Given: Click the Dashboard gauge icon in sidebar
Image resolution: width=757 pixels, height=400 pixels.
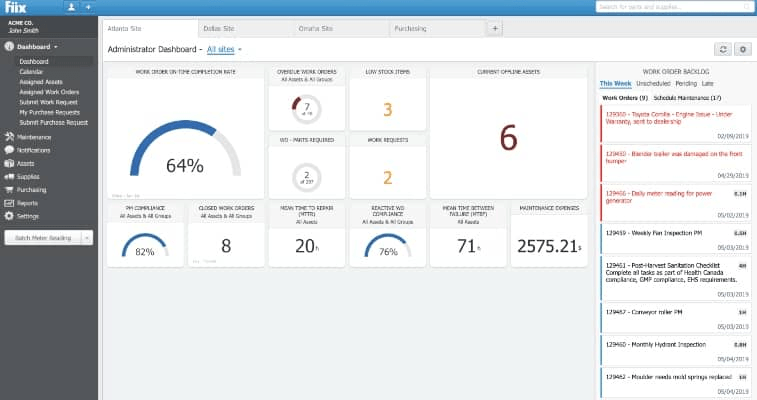Looking at the screenshot, I should coord(9,47).
